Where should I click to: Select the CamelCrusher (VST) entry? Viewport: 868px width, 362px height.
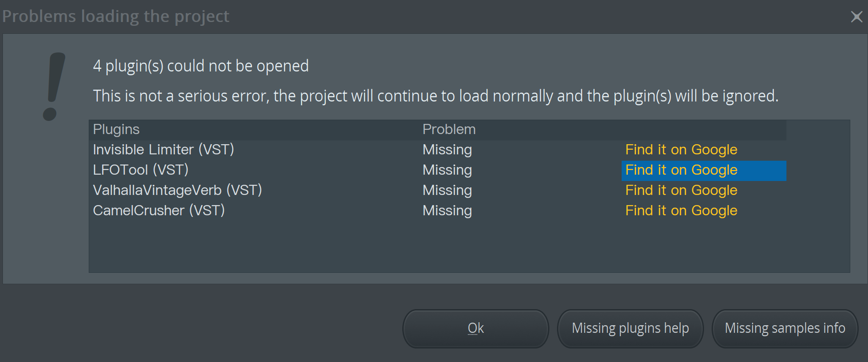click(159, 211)
